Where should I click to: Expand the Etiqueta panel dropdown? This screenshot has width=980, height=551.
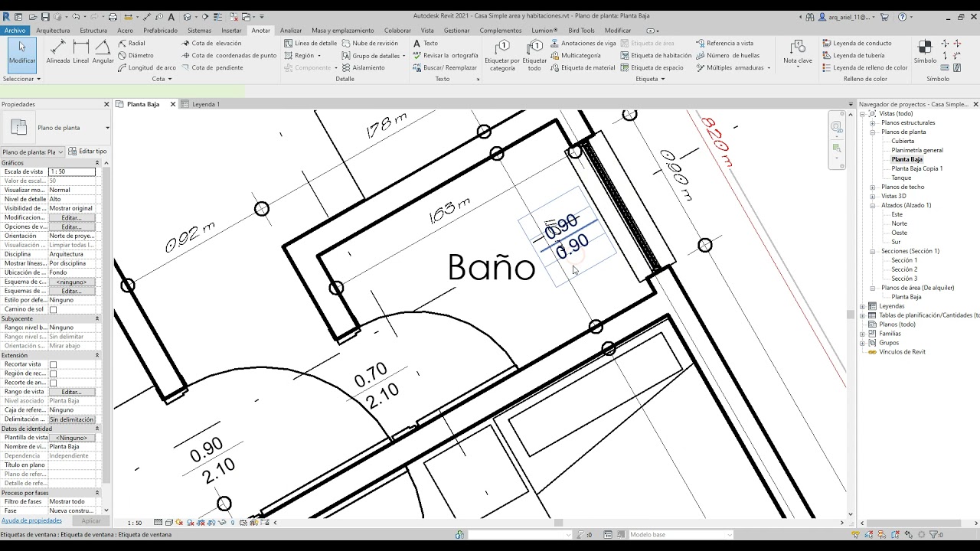coord(650,79)
